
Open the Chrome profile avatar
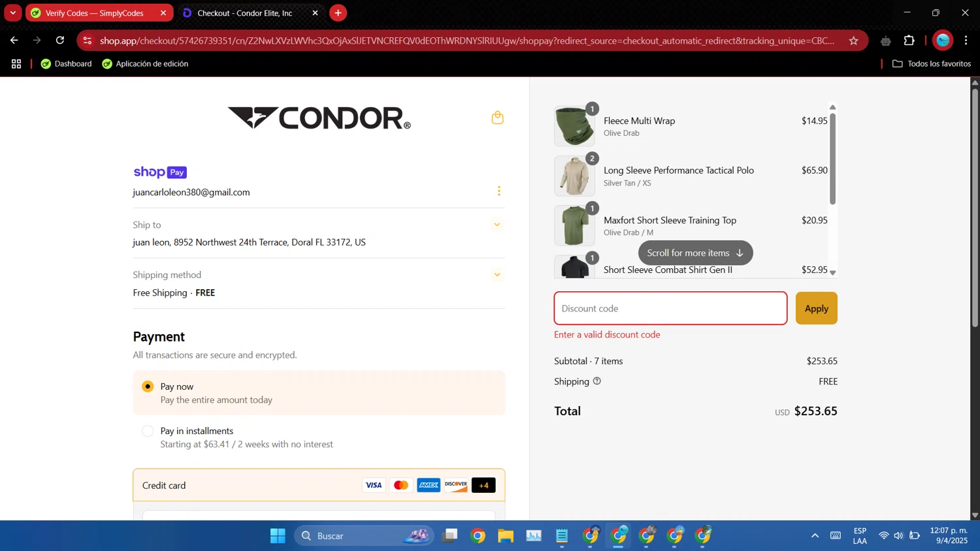point(943,40)
